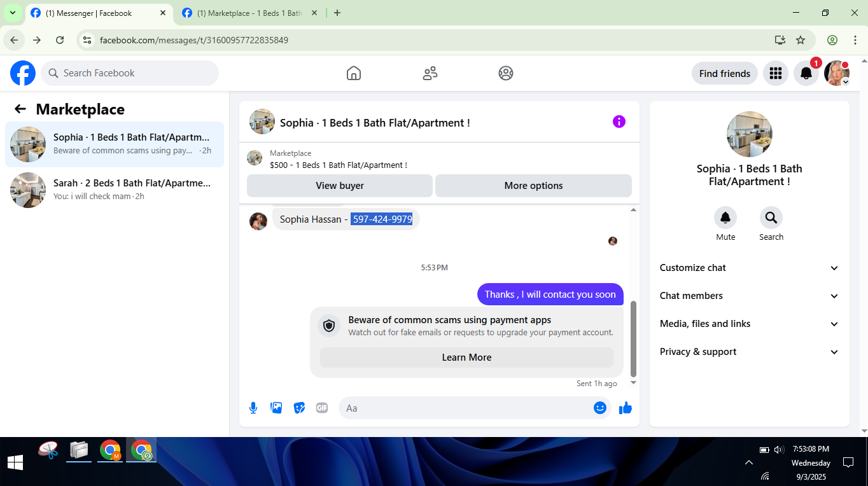This screenshot has height=486, width=868.
Task: Open the Facebook menu grid icon
Action: pyautogui.click(x=775, y=73)
